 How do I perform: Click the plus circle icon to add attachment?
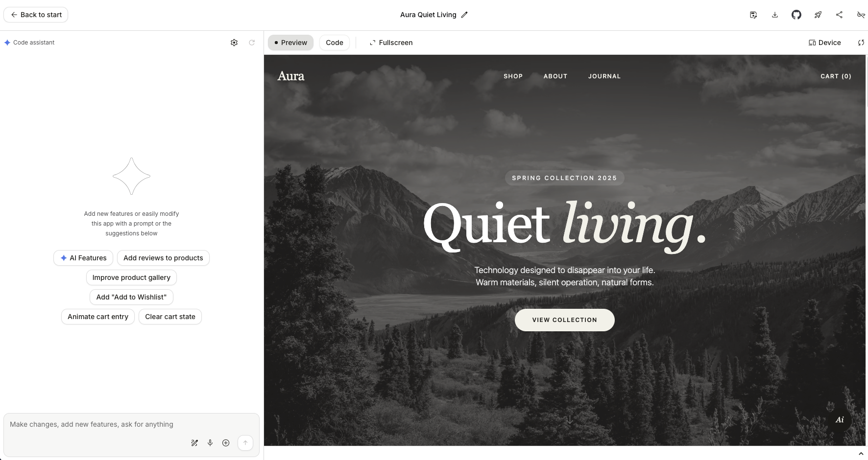226,443
